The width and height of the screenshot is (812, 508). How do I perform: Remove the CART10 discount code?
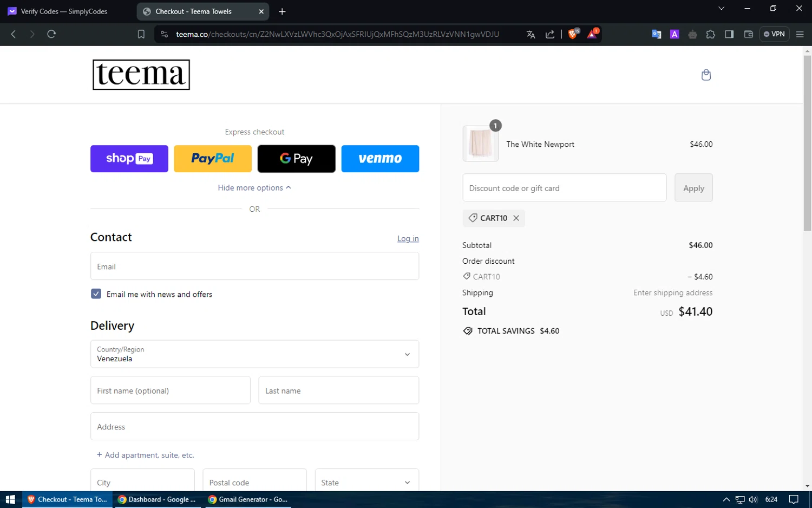[x=516, y=218]
